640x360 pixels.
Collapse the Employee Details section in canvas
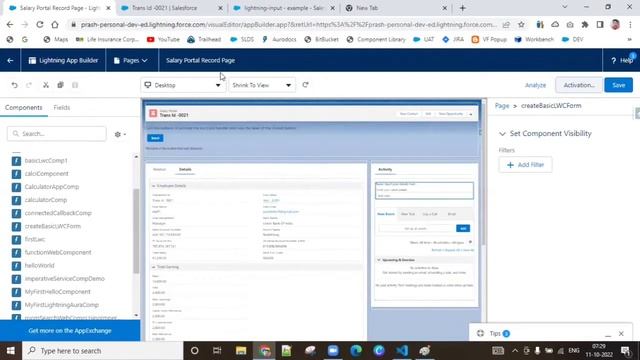(154, 186)
